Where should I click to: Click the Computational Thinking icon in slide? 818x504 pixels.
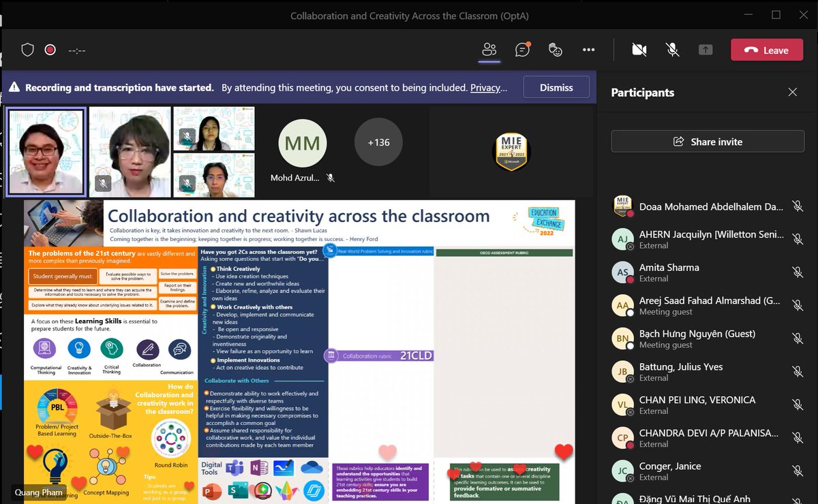tap(45, 349)
